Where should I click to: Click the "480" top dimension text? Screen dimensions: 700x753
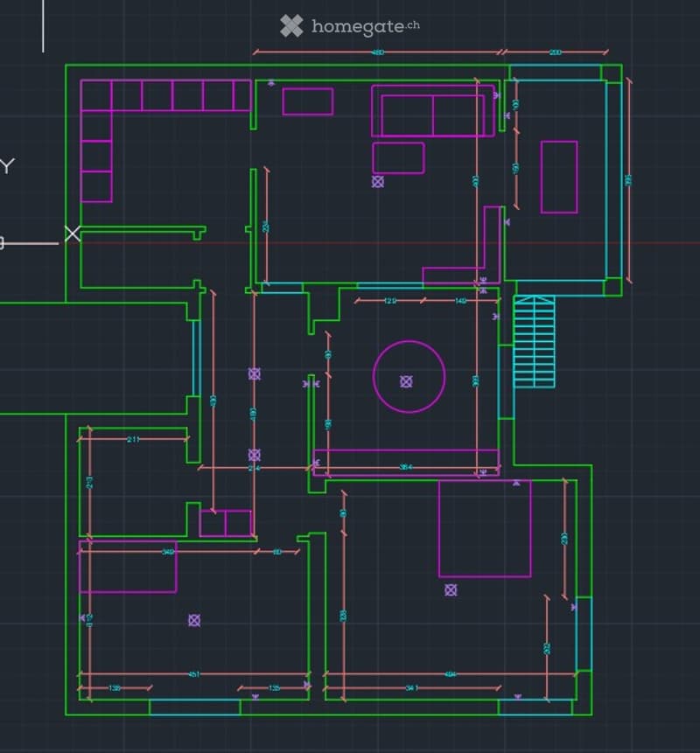(x=378, y=52)
